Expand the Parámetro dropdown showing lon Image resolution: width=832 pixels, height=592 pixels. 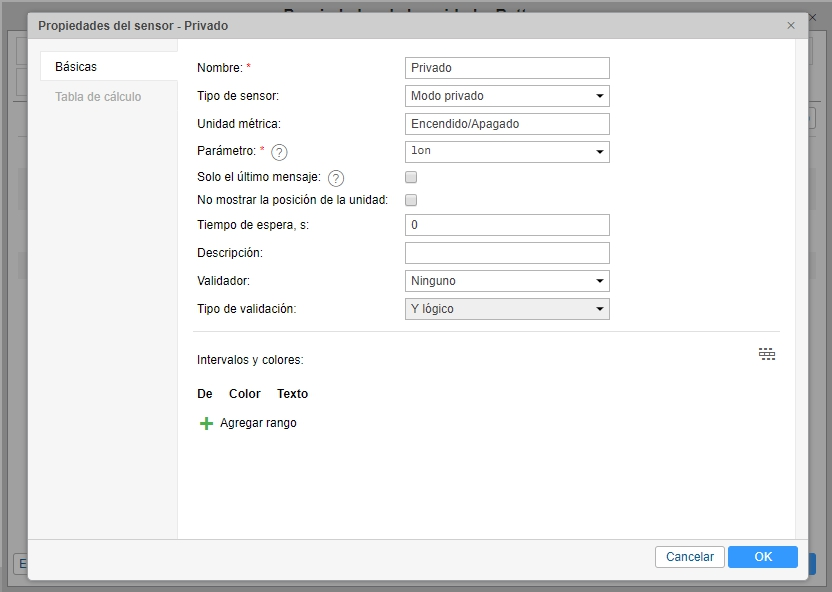505,151
